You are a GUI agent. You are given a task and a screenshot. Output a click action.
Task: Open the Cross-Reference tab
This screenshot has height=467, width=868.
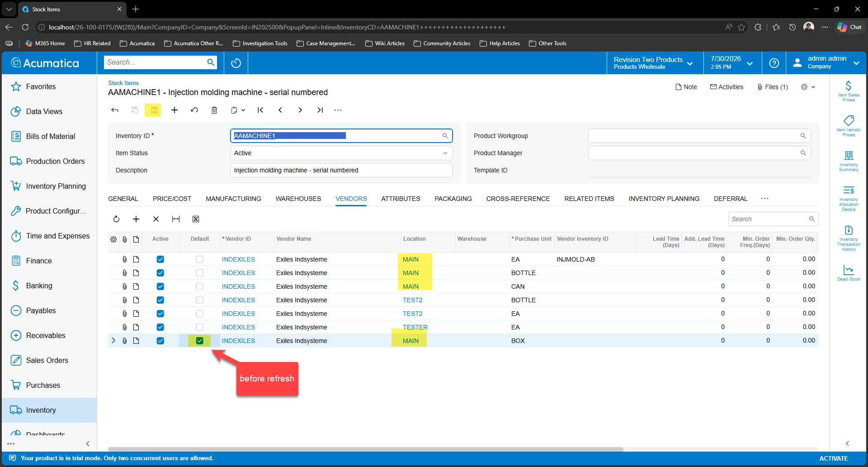[518, 199]
